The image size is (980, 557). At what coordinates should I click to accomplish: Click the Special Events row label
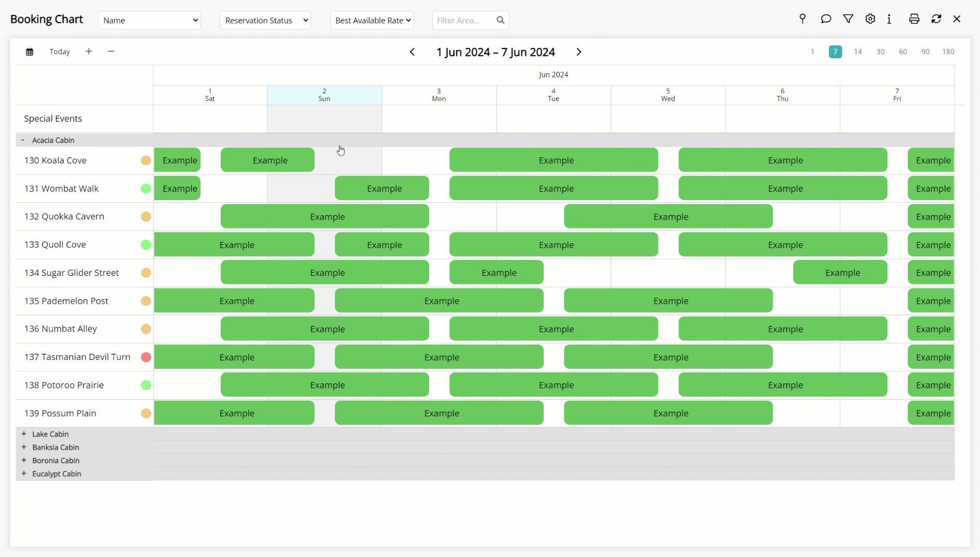pos(53,119)
